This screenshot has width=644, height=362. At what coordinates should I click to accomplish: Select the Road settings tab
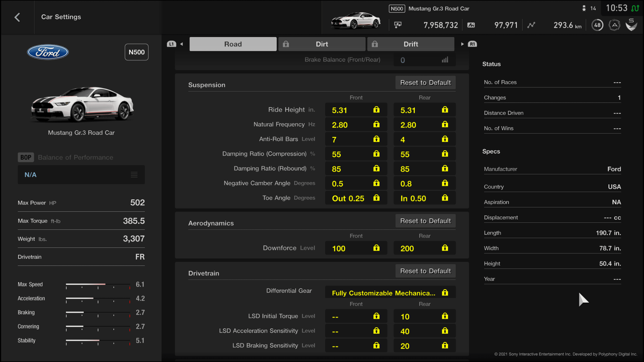pos(233,44)
